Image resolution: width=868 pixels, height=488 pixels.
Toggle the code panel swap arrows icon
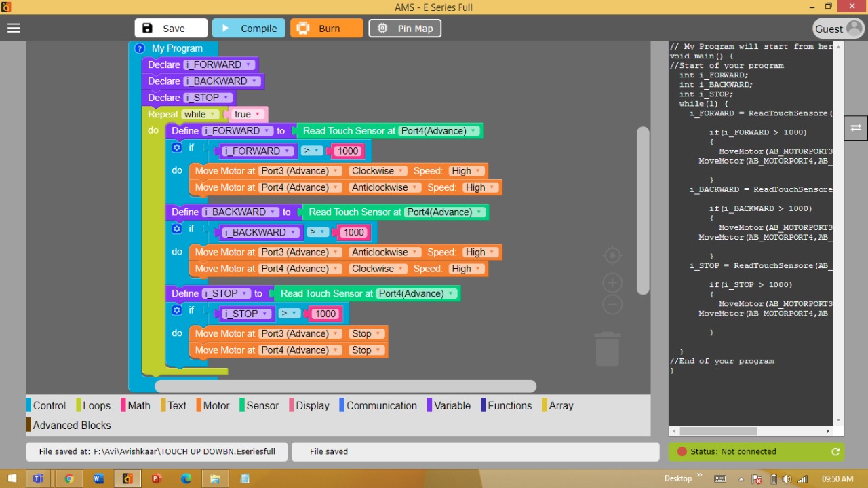pos(856,128)
